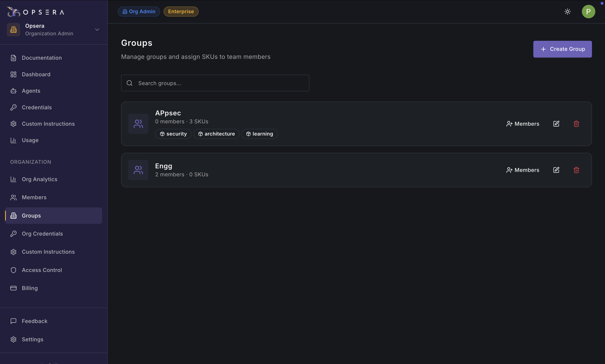Click the Org Admin badge
This screenshot has height=364, width=605.
pyautogui.click(x=139, y=12)
